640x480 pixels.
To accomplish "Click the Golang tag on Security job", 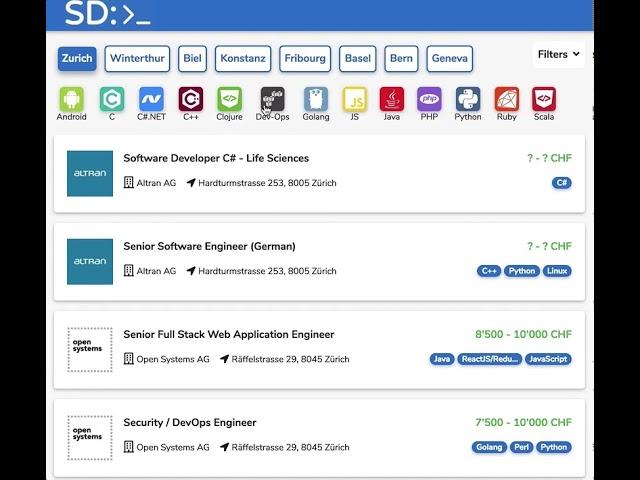I will [489, 447].
